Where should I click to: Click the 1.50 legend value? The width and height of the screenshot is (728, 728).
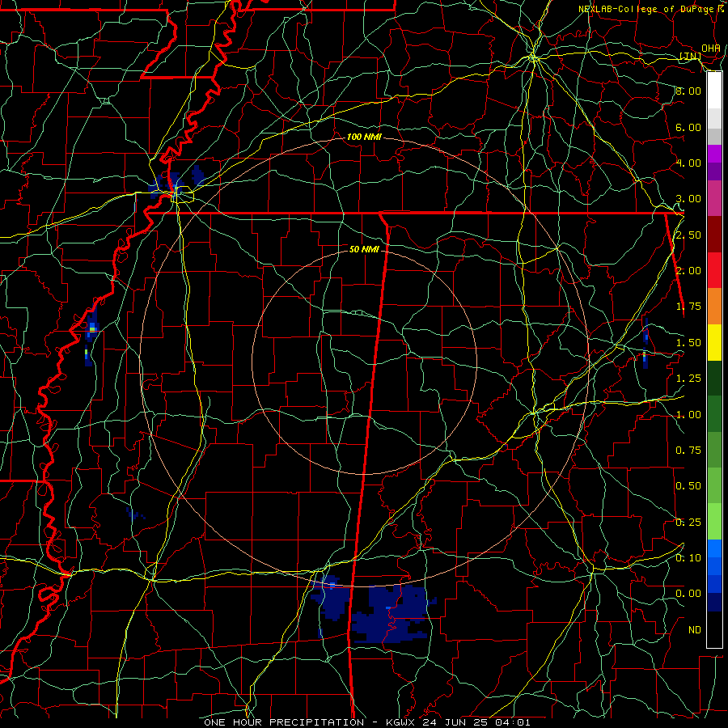point(688,343)
